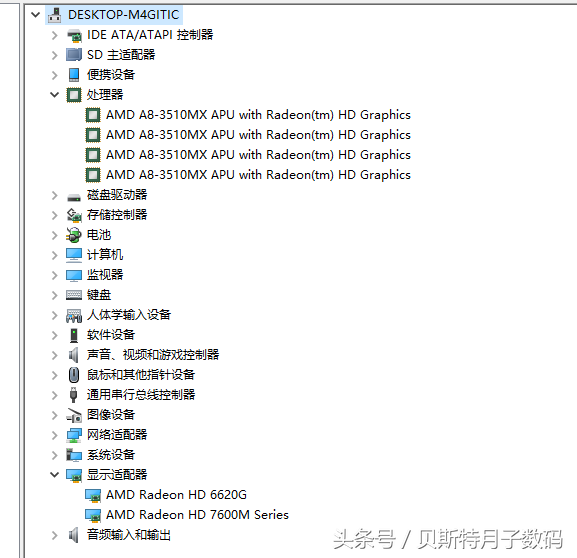
Task: Select the 鼠标和其他指针设备 label
Action: point(141,375)
